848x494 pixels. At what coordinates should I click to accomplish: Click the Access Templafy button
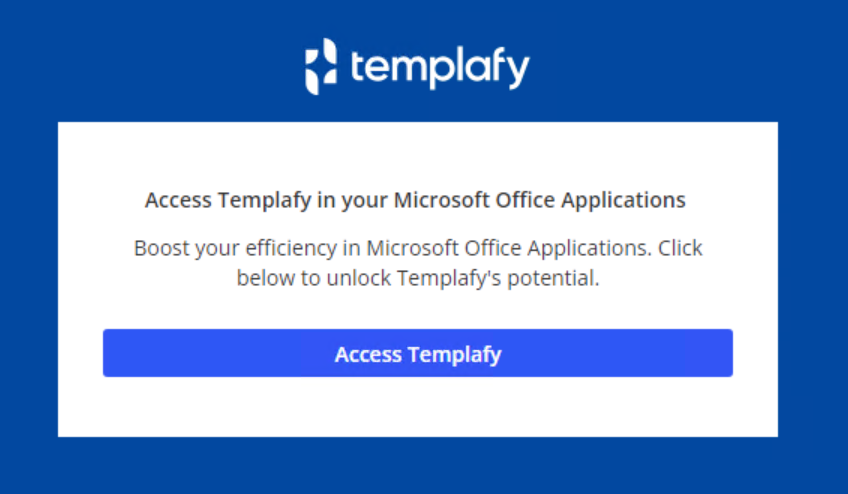pyautogui.click(x=417, y=353)
